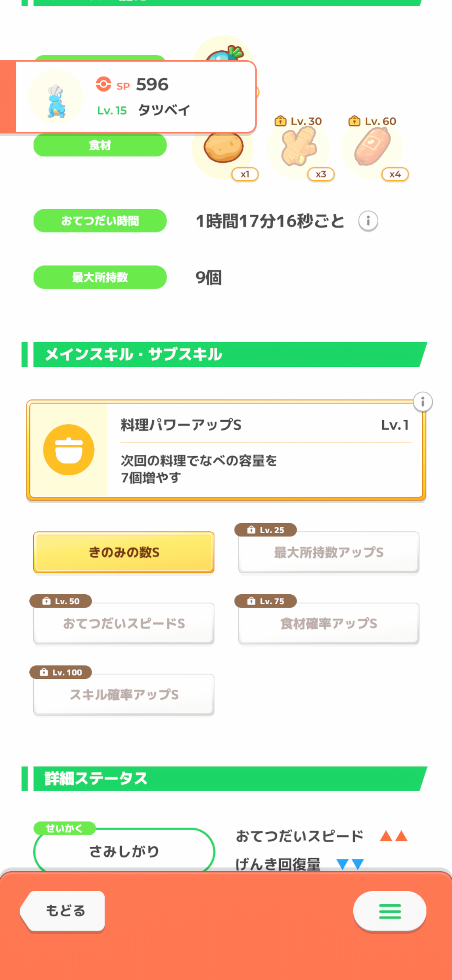Tap the potato ingredient icon
Viewport: 452px width, 980px height.
(223, 148)
